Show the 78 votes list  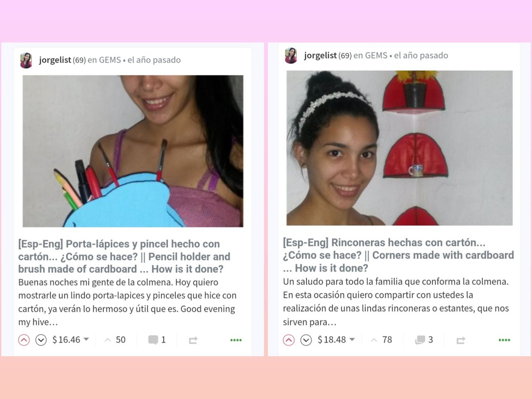[382, 340]
